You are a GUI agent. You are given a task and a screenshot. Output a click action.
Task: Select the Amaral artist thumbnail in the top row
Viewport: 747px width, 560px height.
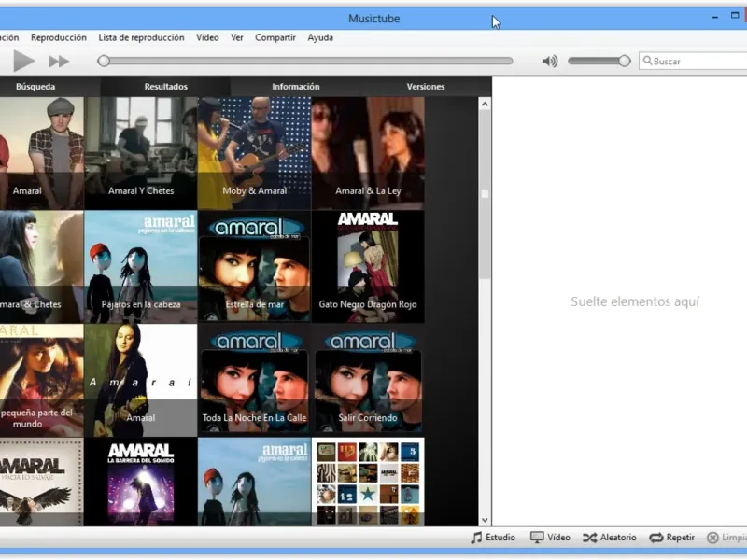pyautogui.click(x=41, y=153)
